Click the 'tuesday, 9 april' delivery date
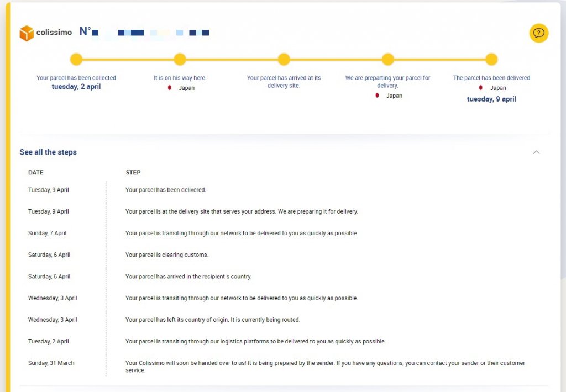566x392 pixels. click(x=491, y=99)
